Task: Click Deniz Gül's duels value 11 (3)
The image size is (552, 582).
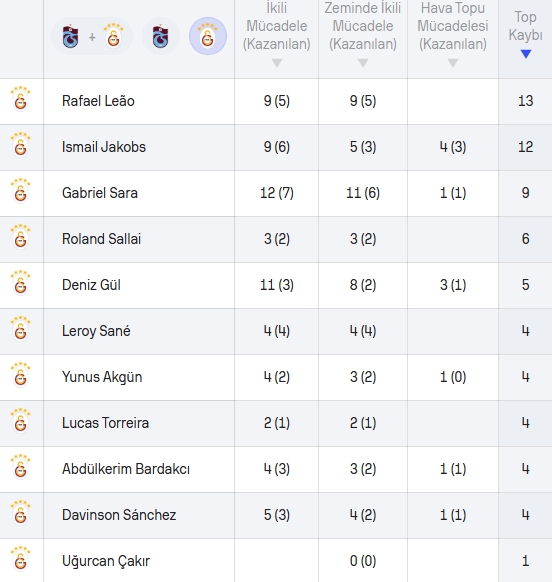Action: pyautogui.click(x=277, y=285)
